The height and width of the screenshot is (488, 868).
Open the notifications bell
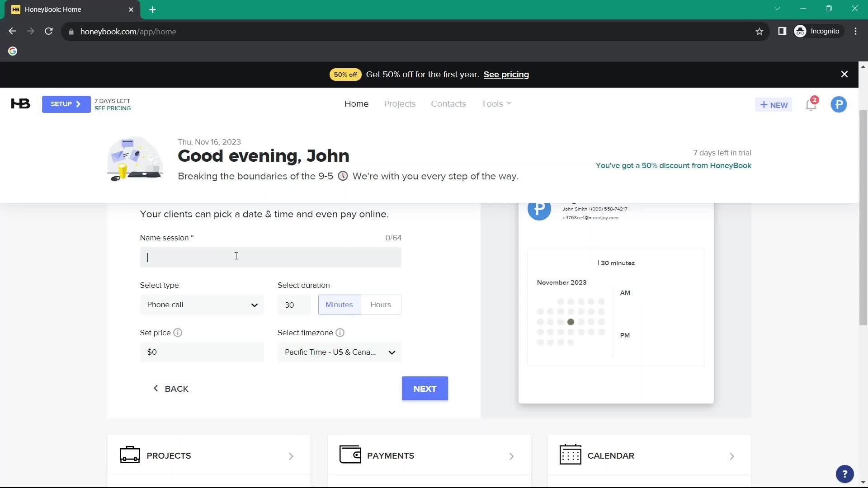click(811, 104)
